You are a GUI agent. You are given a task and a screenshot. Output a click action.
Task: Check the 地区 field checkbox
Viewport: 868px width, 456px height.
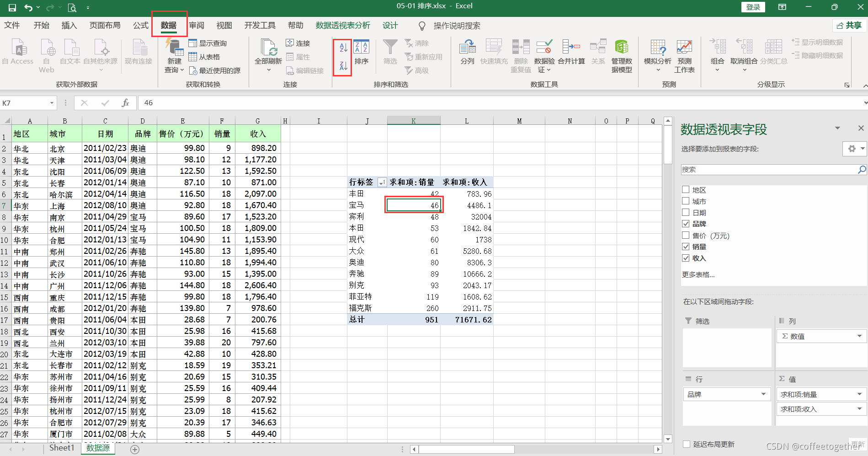click(686, 189)
